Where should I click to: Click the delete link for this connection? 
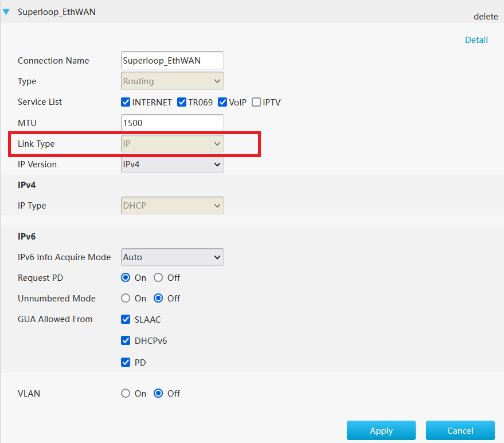(486, 17)
